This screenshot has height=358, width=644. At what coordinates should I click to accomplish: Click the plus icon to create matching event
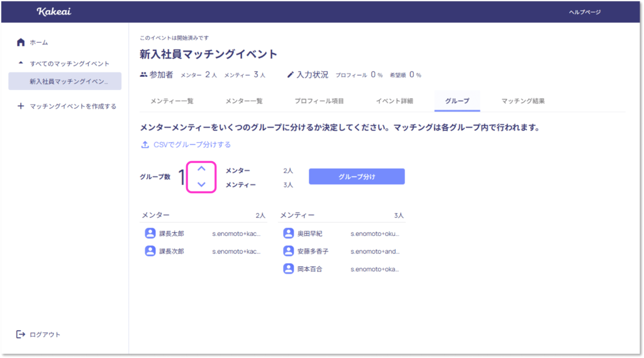tap(21, 106)
